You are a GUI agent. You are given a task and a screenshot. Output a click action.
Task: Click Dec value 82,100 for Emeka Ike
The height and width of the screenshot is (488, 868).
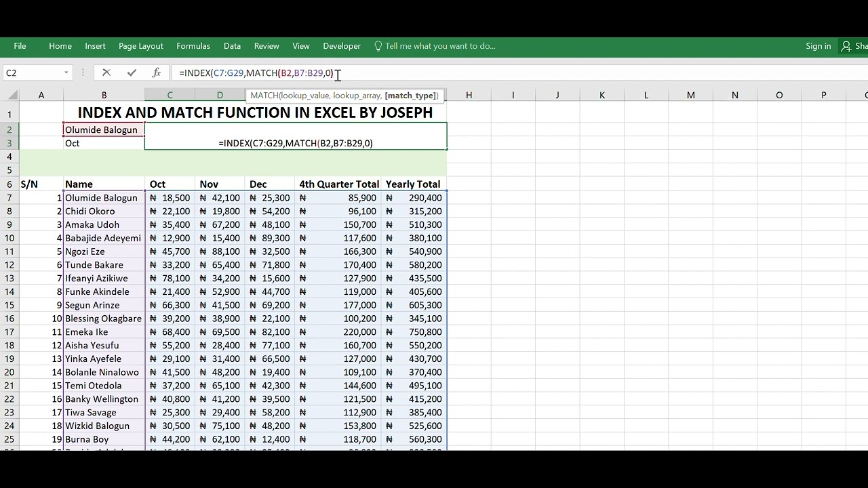tap(270, 332)
